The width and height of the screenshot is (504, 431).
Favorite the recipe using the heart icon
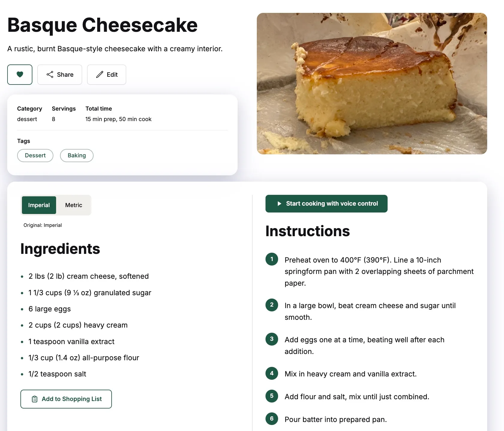(19, 75)
